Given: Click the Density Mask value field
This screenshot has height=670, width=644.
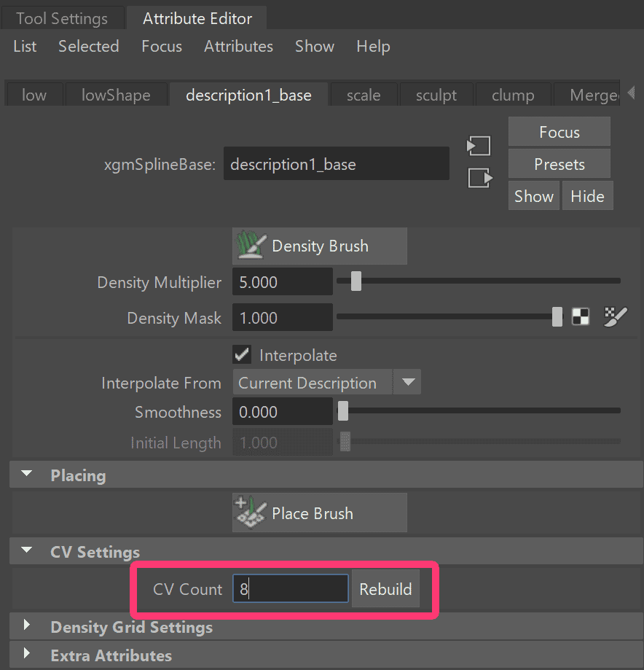Looking at the screenshot, I should 282,318.
